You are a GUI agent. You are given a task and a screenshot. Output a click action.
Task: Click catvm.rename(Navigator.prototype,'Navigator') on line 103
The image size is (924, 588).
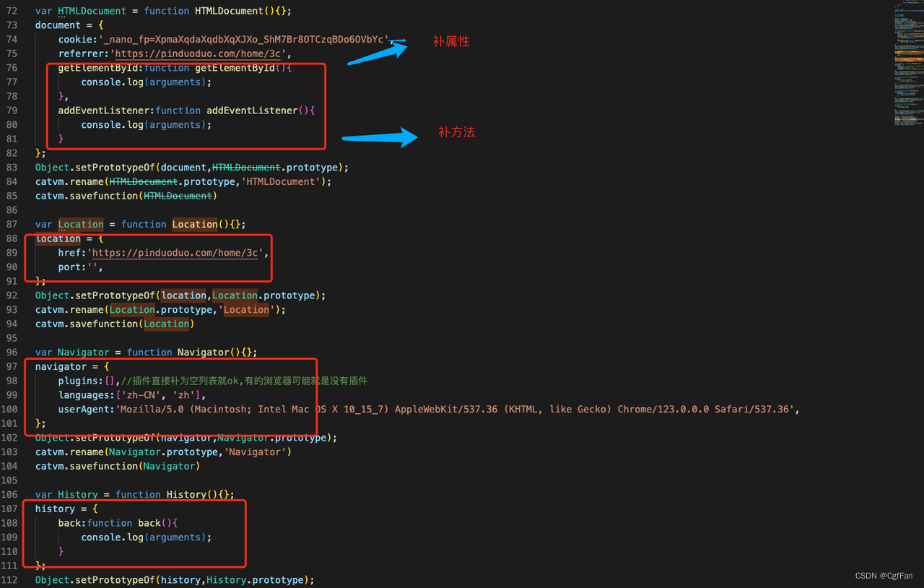click(163, 451)
